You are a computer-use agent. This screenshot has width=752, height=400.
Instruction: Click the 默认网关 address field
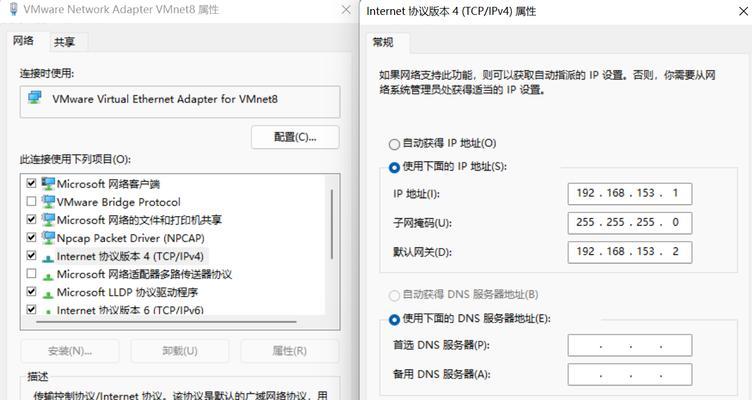pos(630,252)
